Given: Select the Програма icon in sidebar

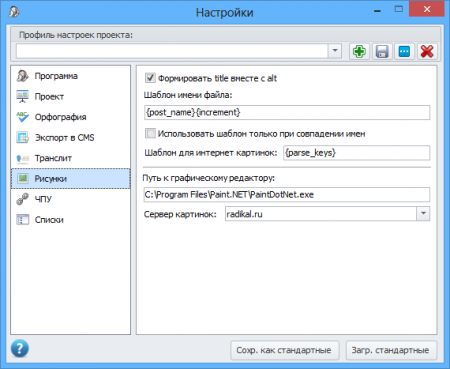Looking at the screenshot, I should tap(22, 76).
